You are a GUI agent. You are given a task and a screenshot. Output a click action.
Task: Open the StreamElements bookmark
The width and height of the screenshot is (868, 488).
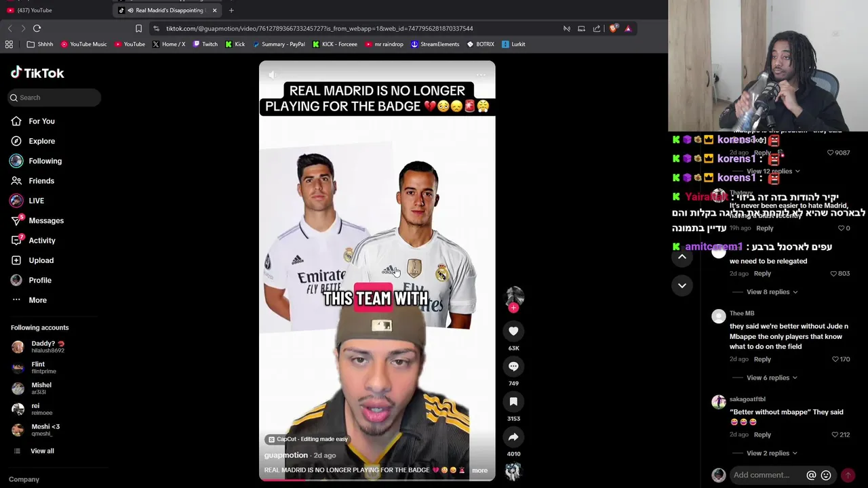pos(435,44)
